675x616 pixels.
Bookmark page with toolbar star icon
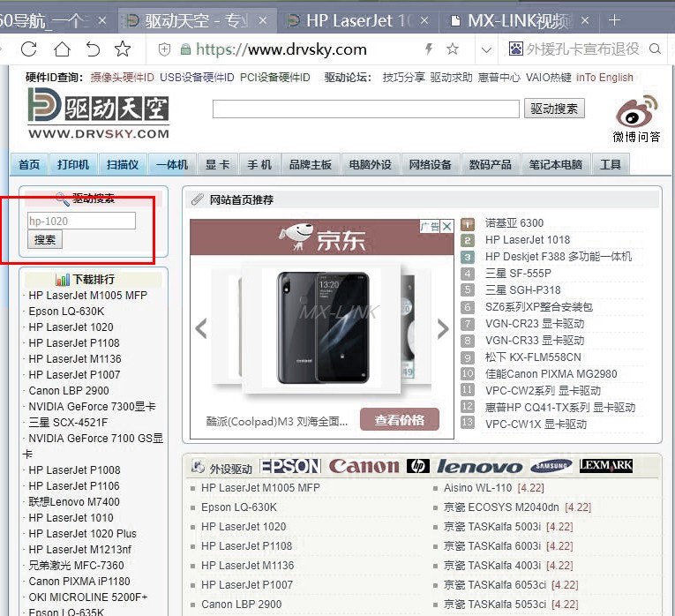point(123,49)
